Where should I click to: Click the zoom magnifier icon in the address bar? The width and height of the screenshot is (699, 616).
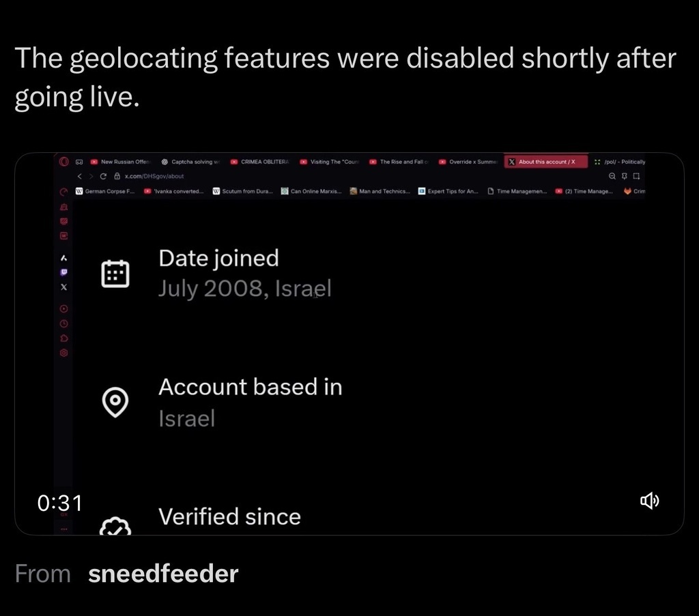[612, 176]
